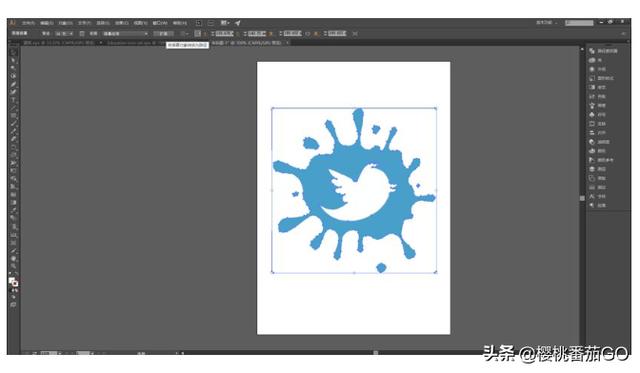The image size is (640, 373).
Task: Toggle the fill and stroke swap arrows
Action: (x=16, y=274)
